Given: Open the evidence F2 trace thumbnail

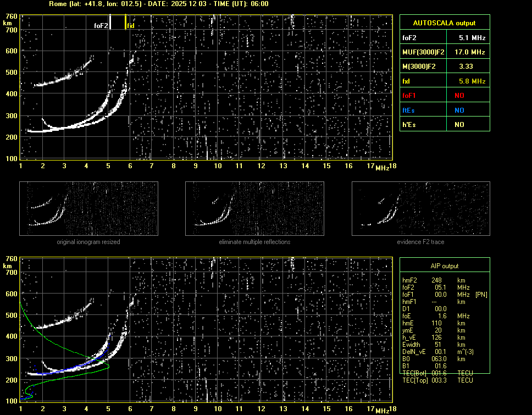Looking at the screenshot, I should click(420, 209).
